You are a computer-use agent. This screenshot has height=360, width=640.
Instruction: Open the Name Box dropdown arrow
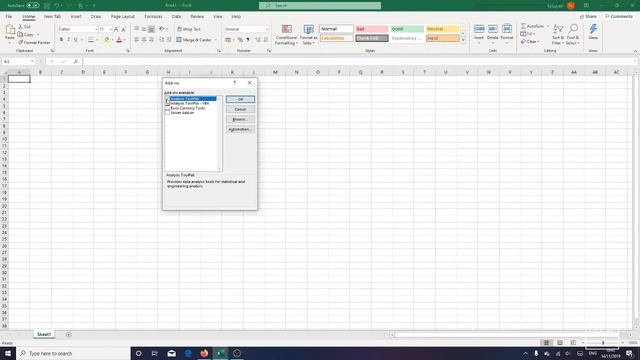[x=32, y=61]
